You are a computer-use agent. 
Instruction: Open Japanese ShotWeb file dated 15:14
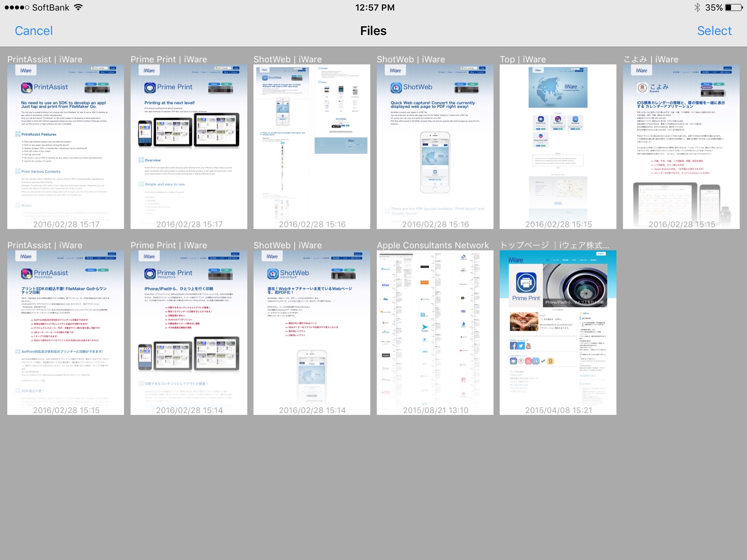(311, 332)
